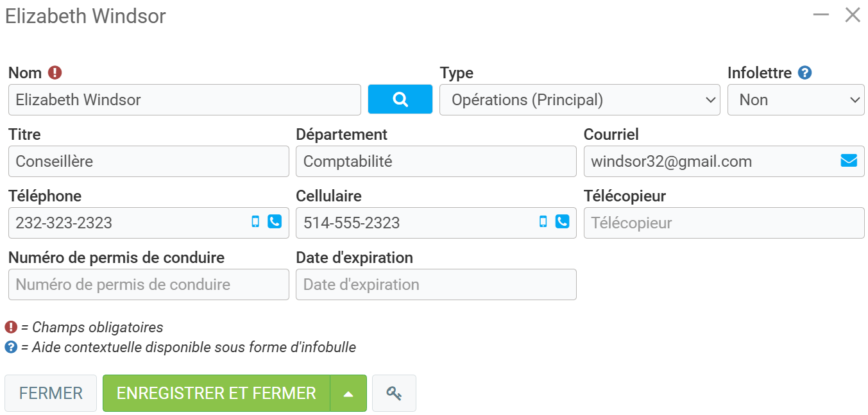Click the envelope icon in Courriel field

[848, 161]
